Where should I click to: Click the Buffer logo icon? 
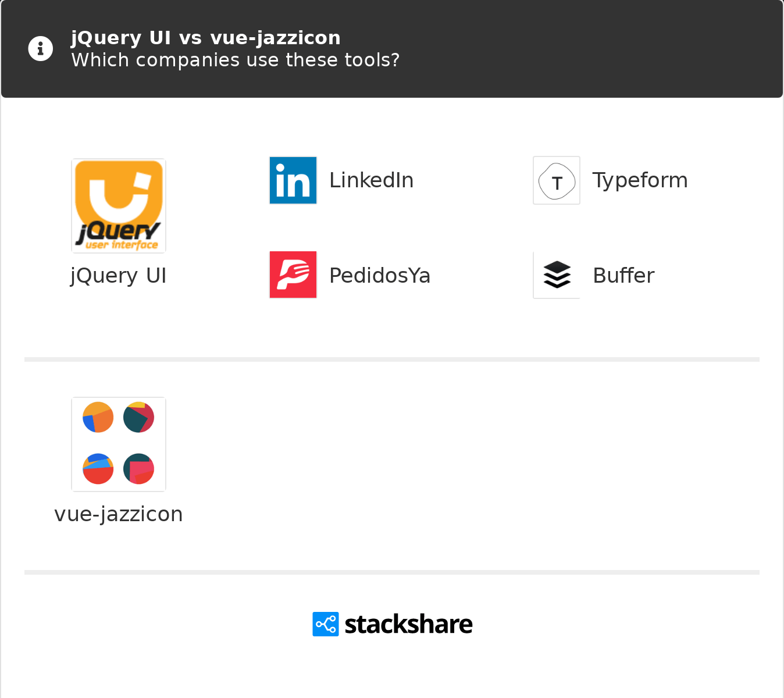click(557, 275)
